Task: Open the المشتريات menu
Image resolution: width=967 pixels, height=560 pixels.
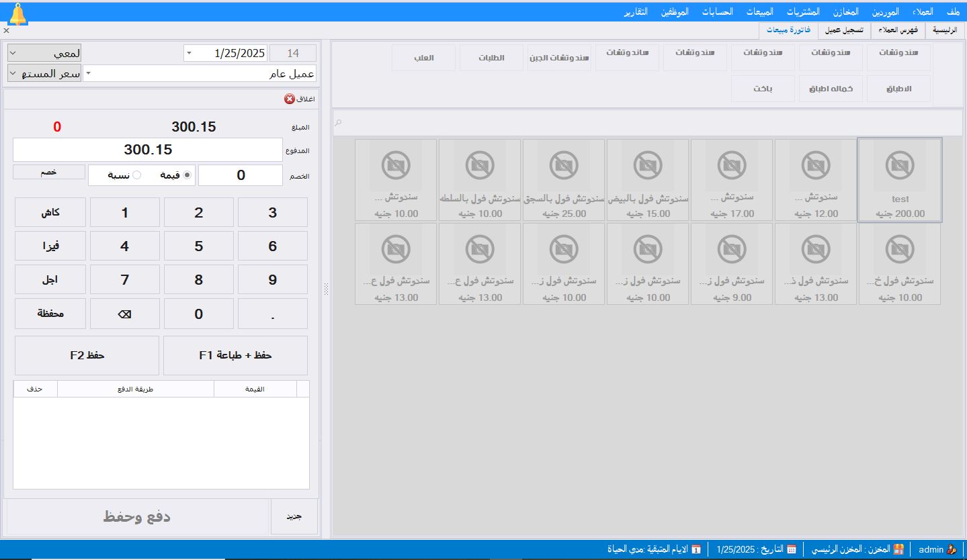Action: [x=803, y=12]
